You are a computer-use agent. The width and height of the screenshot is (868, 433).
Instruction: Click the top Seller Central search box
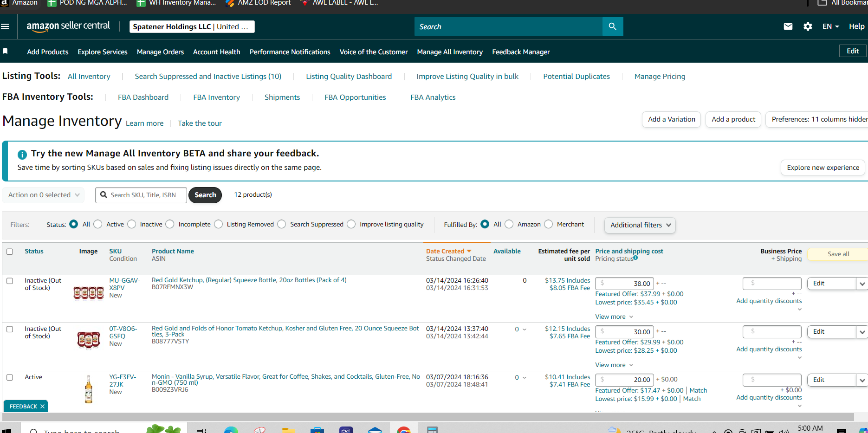click(508, 26)
